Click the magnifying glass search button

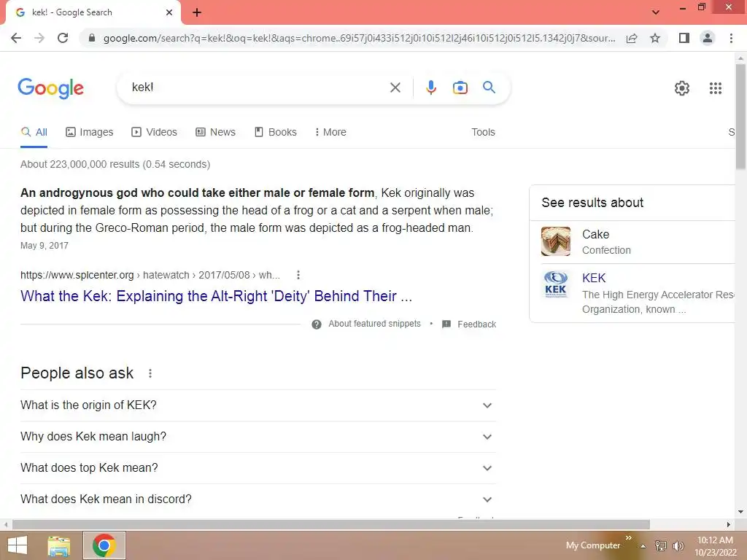(489, 87)
